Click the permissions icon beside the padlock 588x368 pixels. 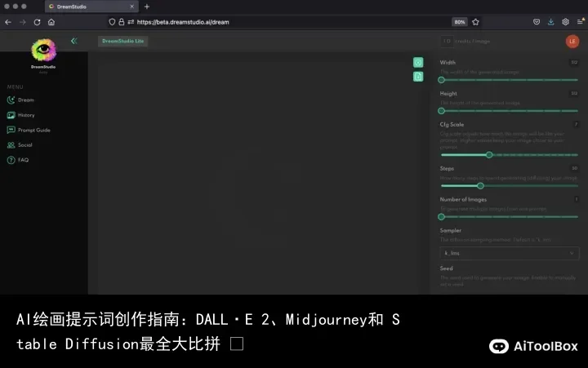coord(131,22)
